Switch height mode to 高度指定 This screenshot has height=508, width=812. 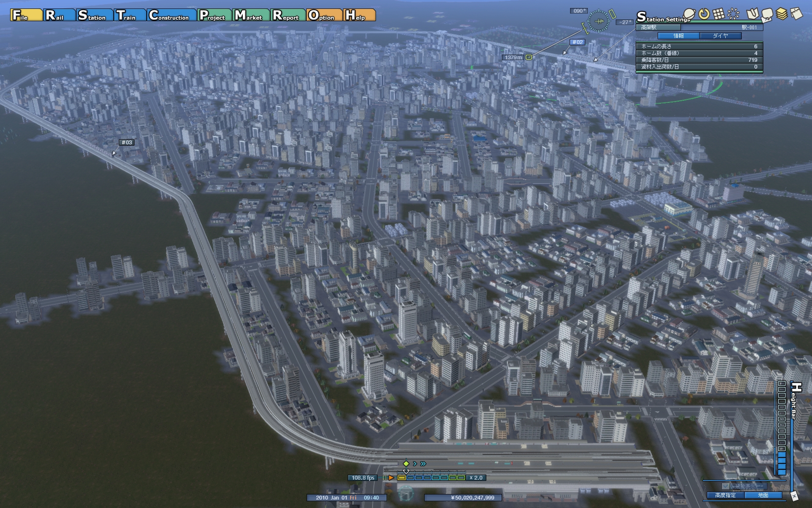(x=725, y=495)
